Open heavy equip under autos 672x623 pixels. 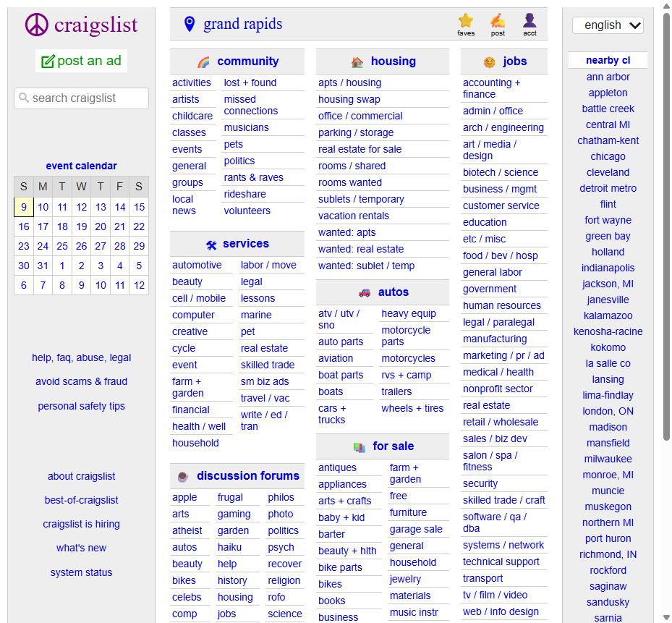[x=409, y=313]
